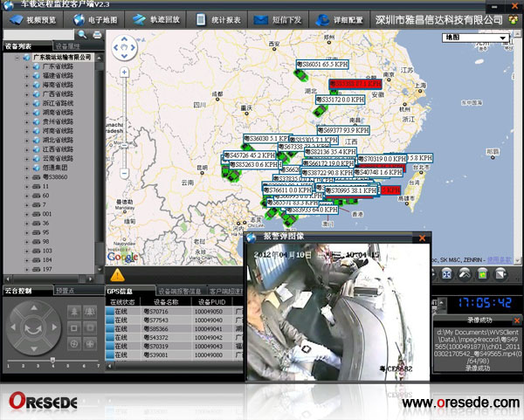Expand the 浙江省路线 tree node
This screenshot has width=524, height=420.
coord(28,103)
